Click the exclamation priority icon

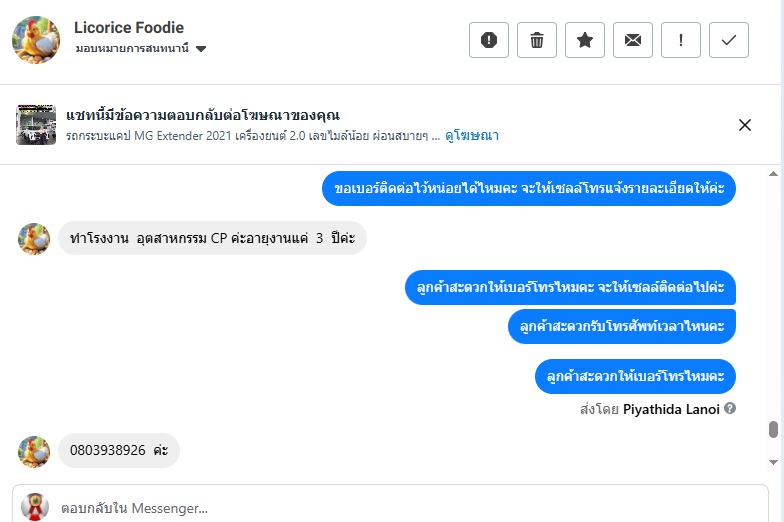tap(681, 40)
